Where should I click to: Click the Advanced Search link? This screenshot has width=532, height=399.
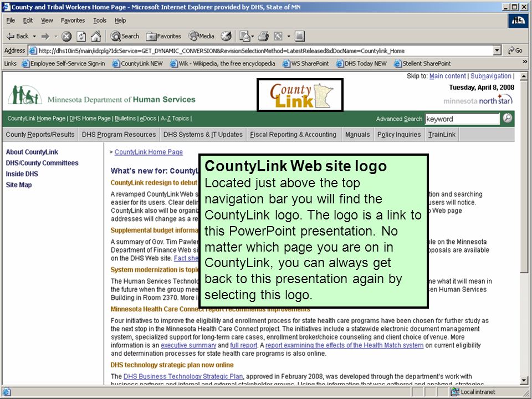(x=399, y=119)
